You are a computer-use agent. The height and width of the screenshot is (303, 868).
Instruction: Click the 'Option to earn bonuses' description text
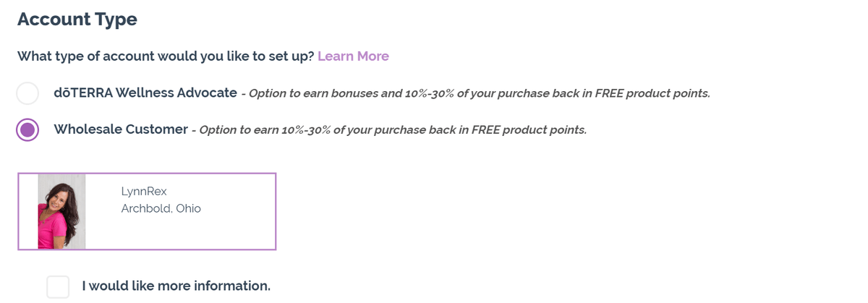coord(480,94)
